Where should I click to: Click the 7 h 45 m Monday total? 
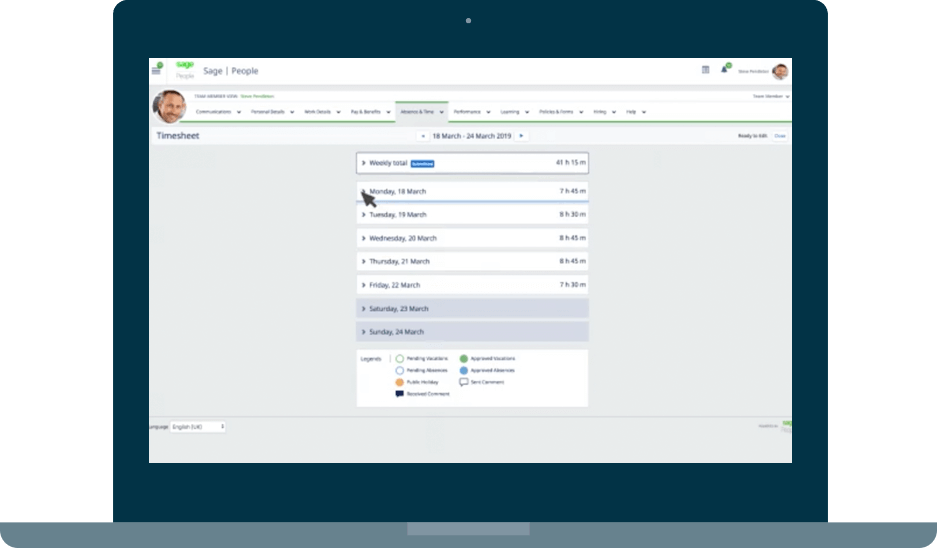pos(572,191)
